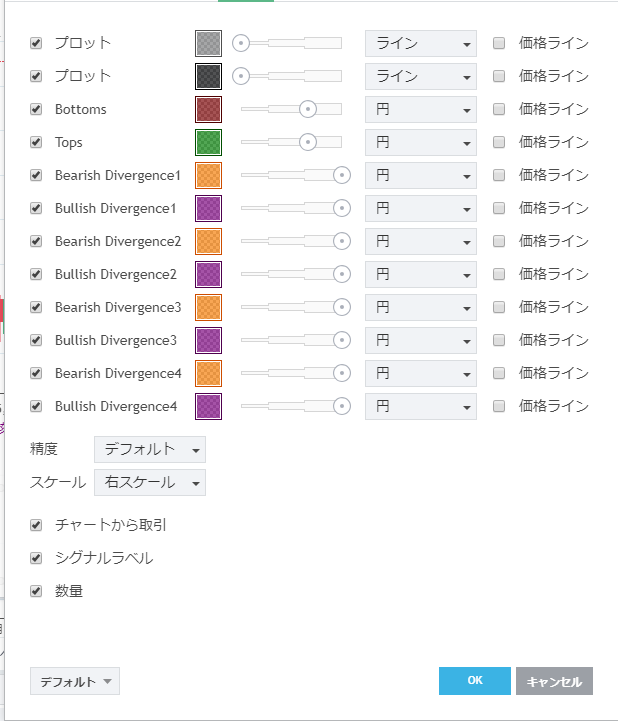Open the スケール 右スケール dropdown
Screen dimensions: 618x721
(149, 482)
